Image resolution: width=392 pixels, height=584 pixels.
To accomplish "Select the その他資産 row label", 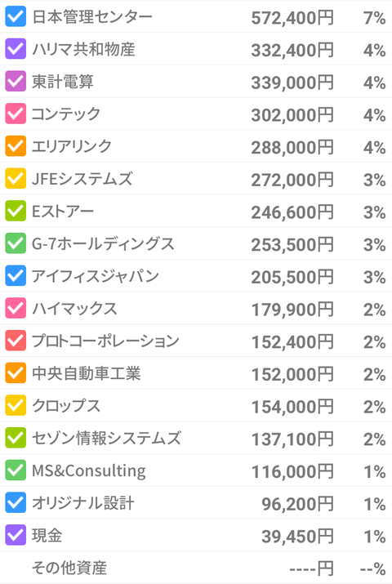I will 69,568.
